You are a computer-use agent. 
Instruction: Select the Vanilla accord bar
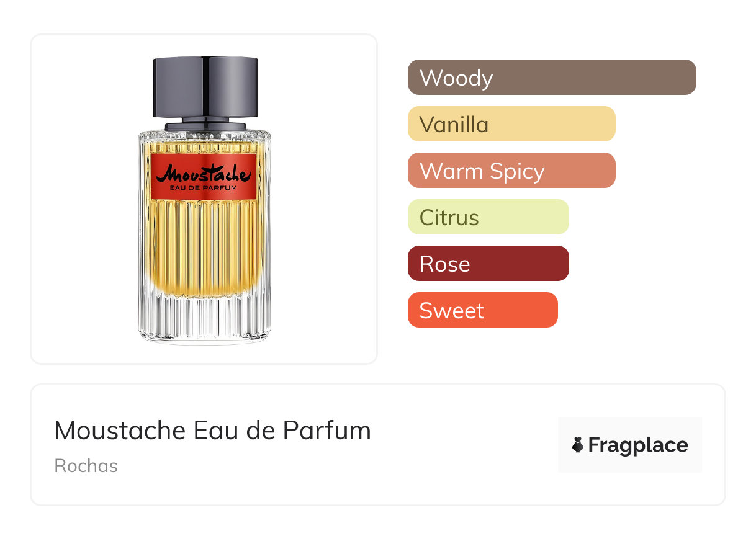coord(511,124)
